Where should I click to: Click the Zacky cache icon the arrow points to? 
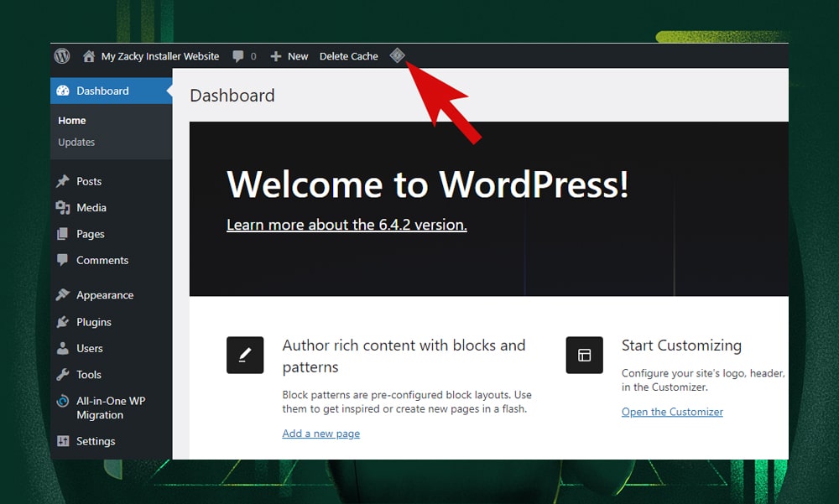[x=398, y=55]
